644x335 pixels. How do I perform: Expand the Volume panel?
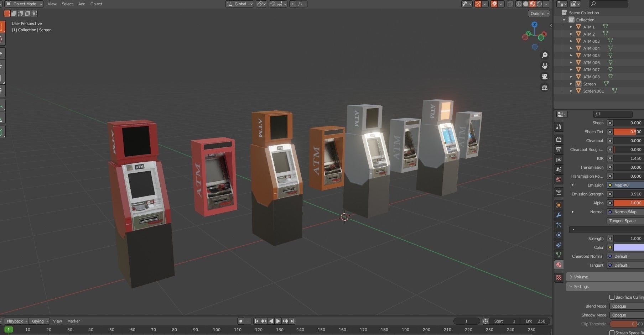(x=605, y=277)
